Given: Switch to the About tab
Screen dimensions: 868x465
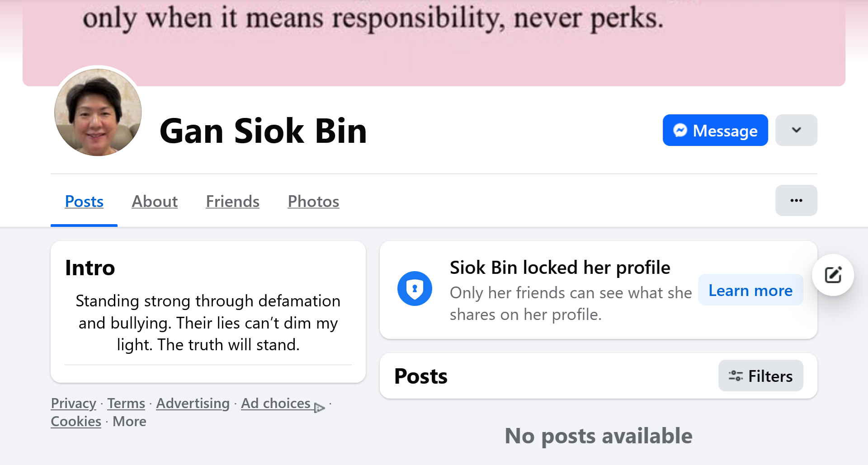Looking at the screenshot, I should pyautogui.click(x=155, y=202).
